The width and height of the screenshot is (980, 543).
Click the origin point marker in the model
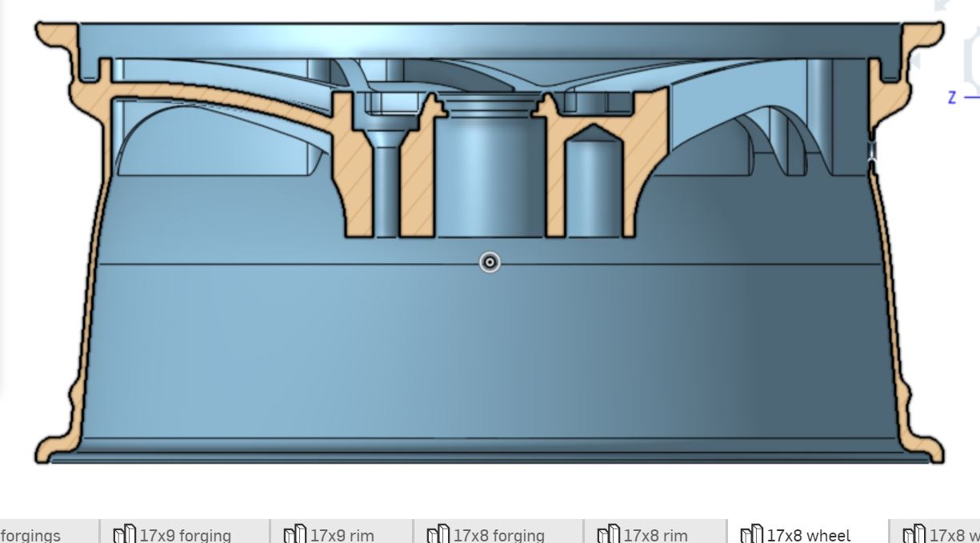(490, 262)
